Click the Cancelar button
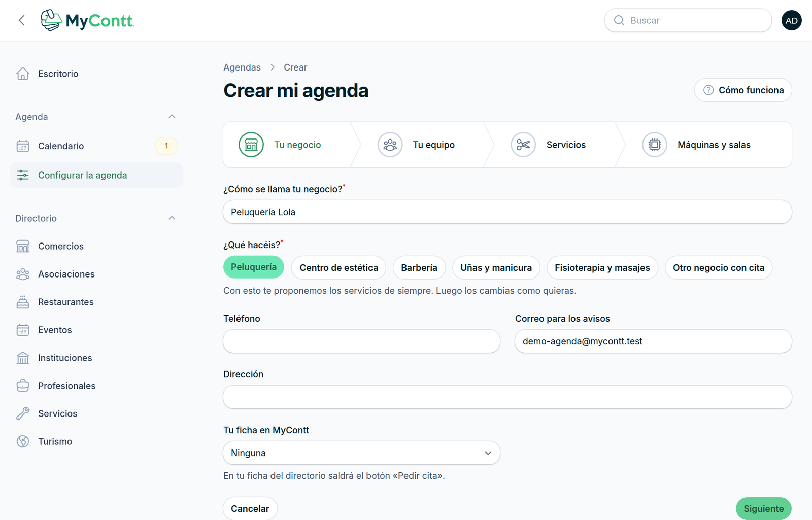The image size is (812, 520). pos(250,508)
